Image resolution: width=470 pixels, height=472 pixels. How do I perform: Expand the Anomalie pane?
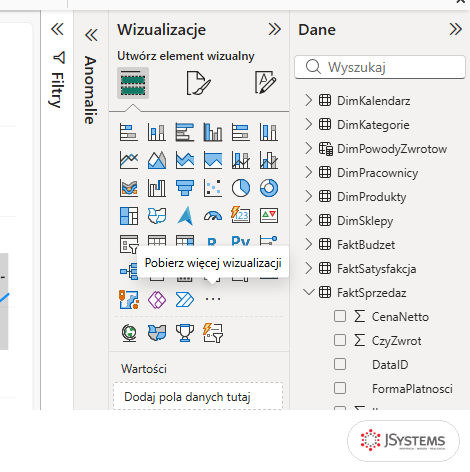pos(91,35)
